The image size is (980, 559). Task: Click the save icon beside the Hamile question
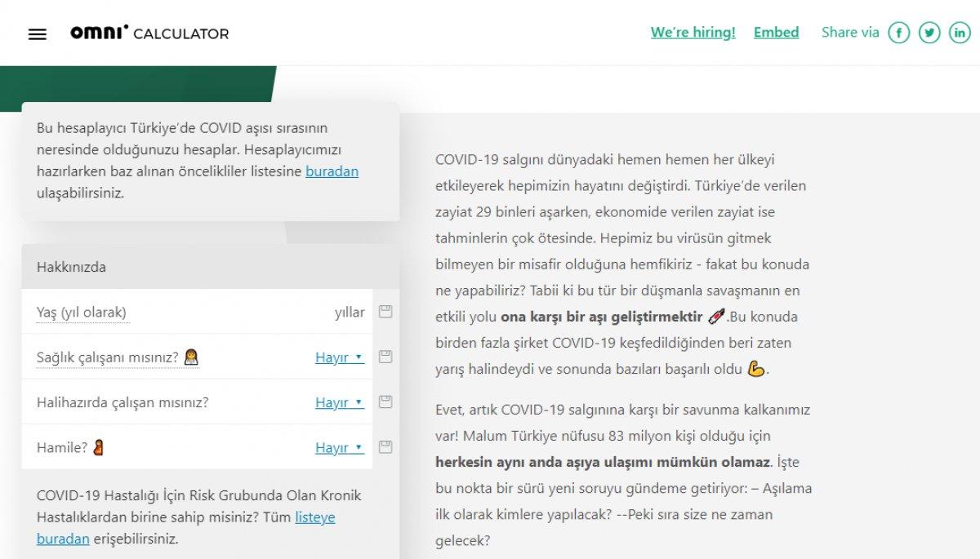pyautogui.click(x=385, y=446)
